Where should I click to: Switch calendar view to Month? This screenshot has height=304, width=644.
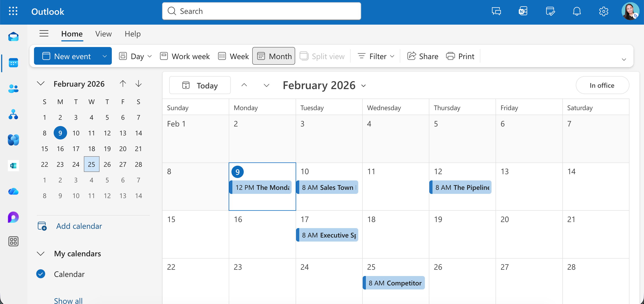pos(273,56)
